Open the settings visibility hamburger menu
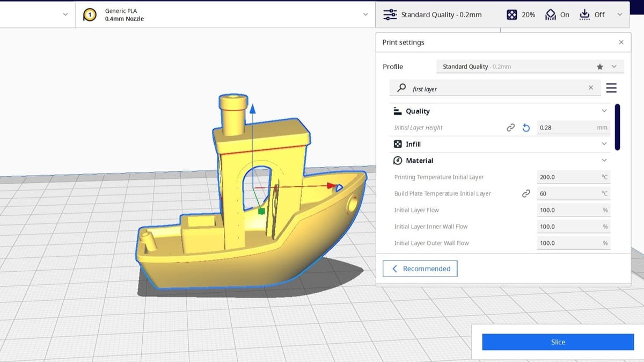This screenshot has height=362, width=644. tap(611, 88)
